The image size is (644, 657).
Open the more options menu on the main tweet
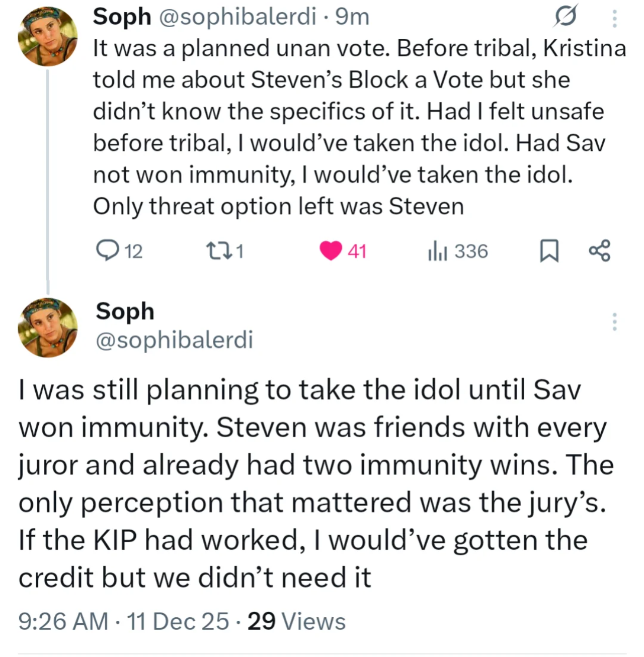[x=614, y=322]
